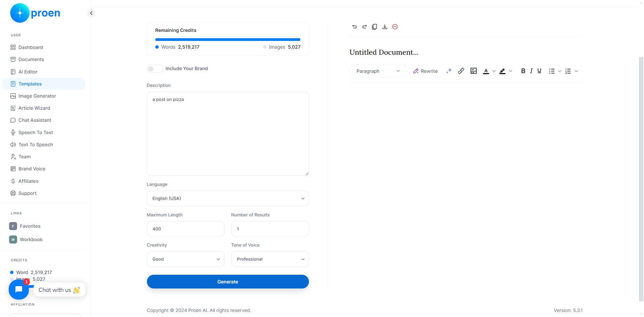Click the text color A icon
This screenshot has height=317, width=644.
pos(486,71)
